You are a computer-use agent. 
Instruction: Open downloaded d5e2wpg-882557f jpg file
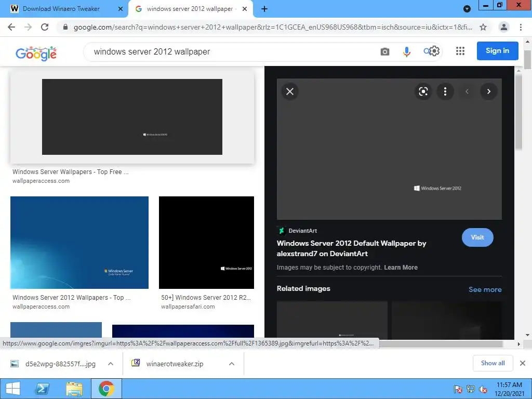point(53,364)
